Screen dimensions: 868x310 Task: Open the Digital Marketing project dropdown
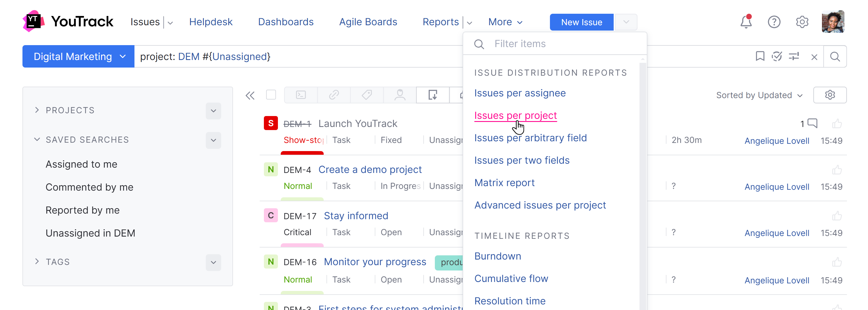coord(79,57)
